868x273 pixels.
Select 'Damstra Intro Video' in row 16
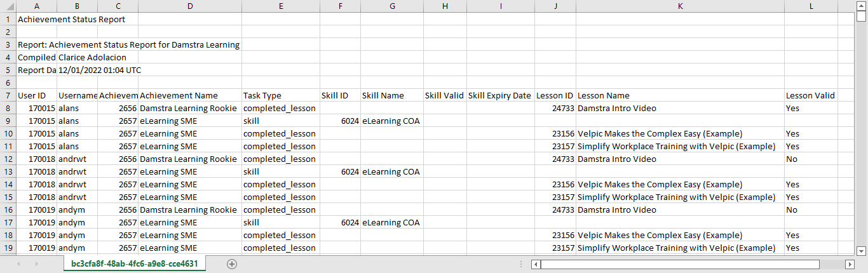pyautogui.click(x=680, y=210)
